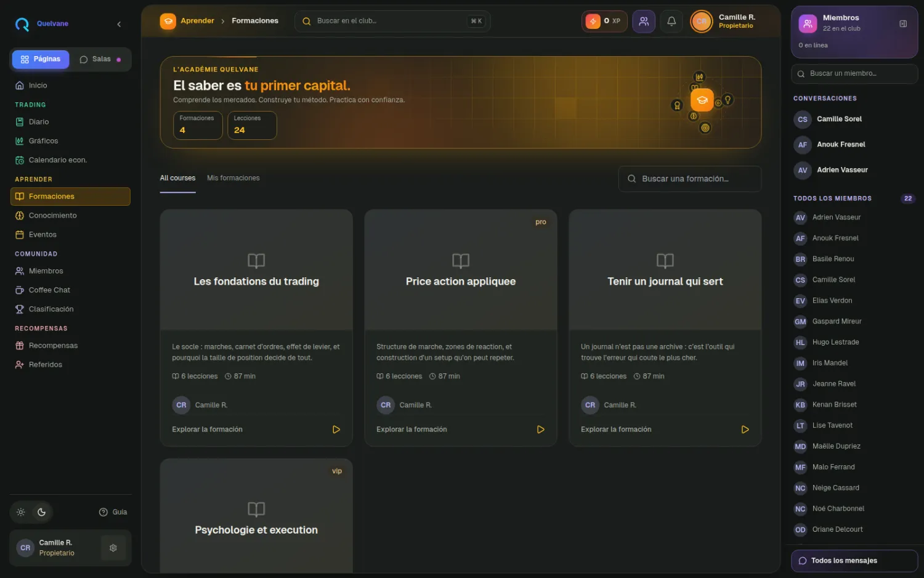The width and height of the screenshot is (924, 578).
Task: Select member Iris Mandel in the list
Action: [x=854, y=364]
